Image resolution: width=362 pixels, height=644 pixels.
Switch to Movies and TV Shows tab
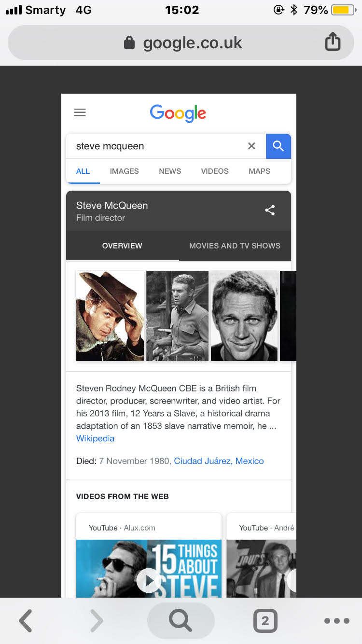click(235, 246)
